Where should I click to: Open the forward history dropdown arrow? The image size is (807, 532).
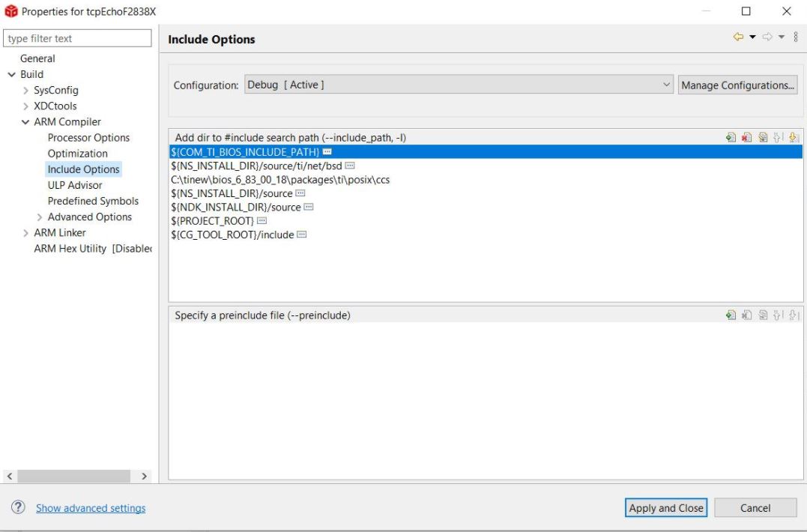pos(782,37)
